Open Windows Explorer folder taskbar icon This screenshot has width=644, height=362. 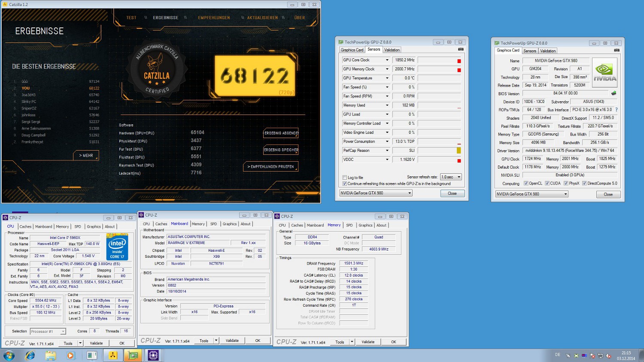coord(51,355)
